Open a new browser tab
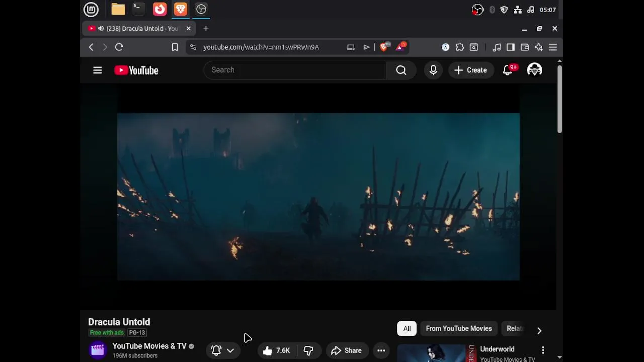Image resolution: width=644 pixels, height=362 pixels. pyautogui.click(x=206, y=29)
